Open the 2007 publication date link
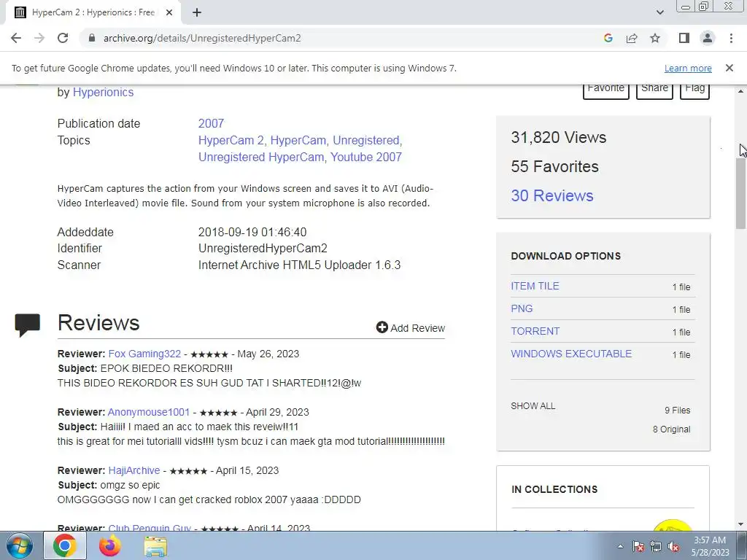747x560 pixels. click(x=211, y=123)
